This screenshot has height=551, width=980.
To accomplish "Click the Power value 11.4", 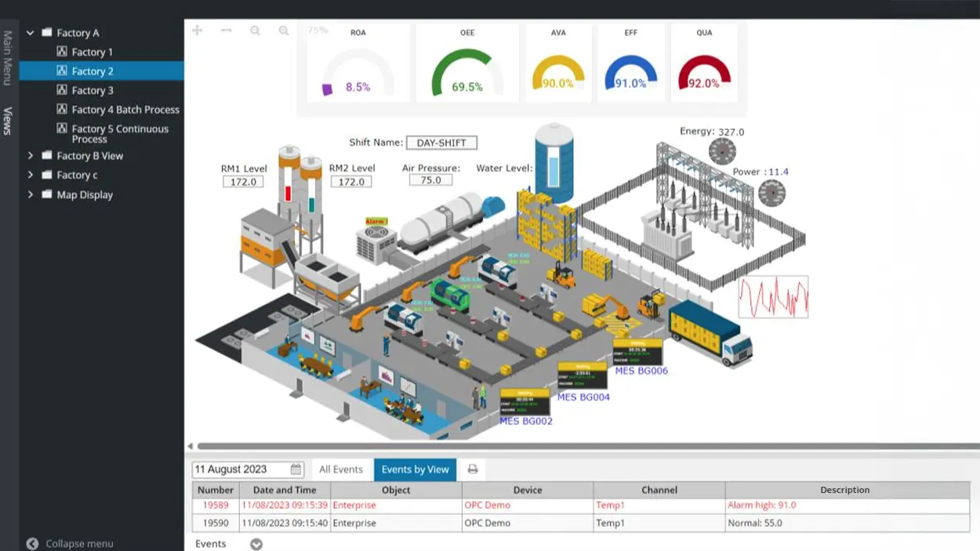I will tap(779, 172).
